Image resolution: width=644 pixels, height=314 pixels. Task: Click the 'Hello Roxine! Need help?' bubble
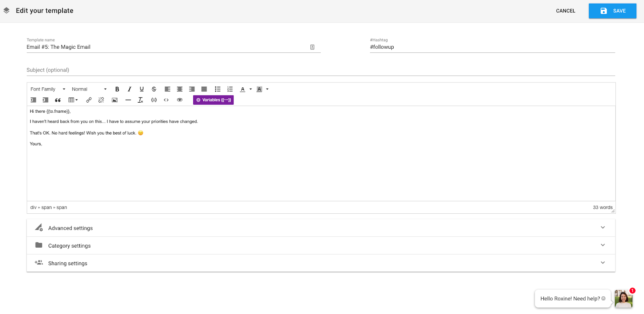[x=573, y=299]
